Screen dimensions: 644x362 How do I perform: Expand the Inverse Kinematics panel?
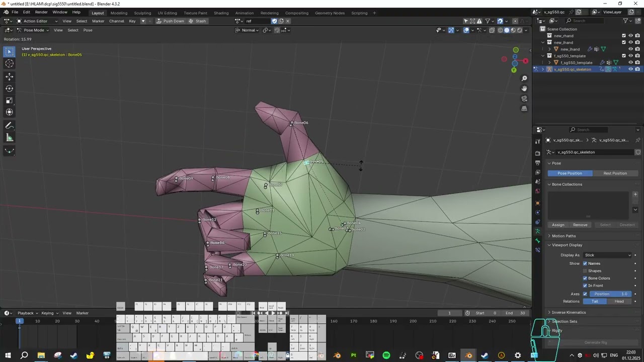569,312
